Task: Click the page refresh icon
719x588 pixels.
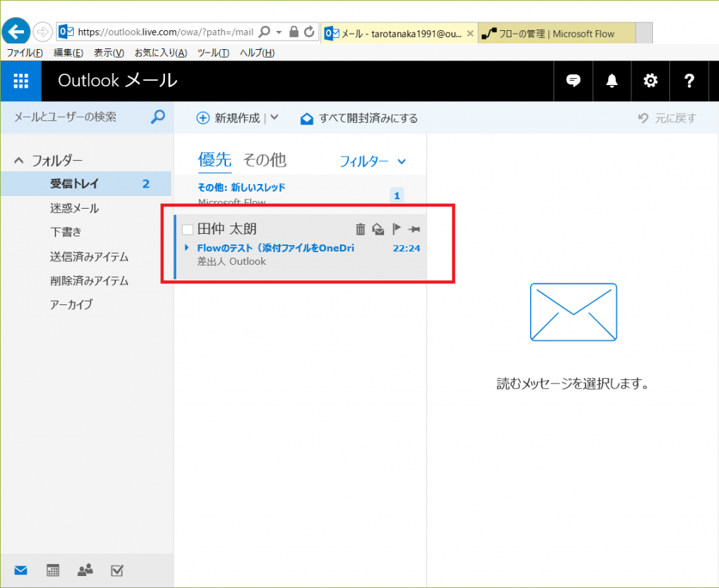Action: [310, 32]
